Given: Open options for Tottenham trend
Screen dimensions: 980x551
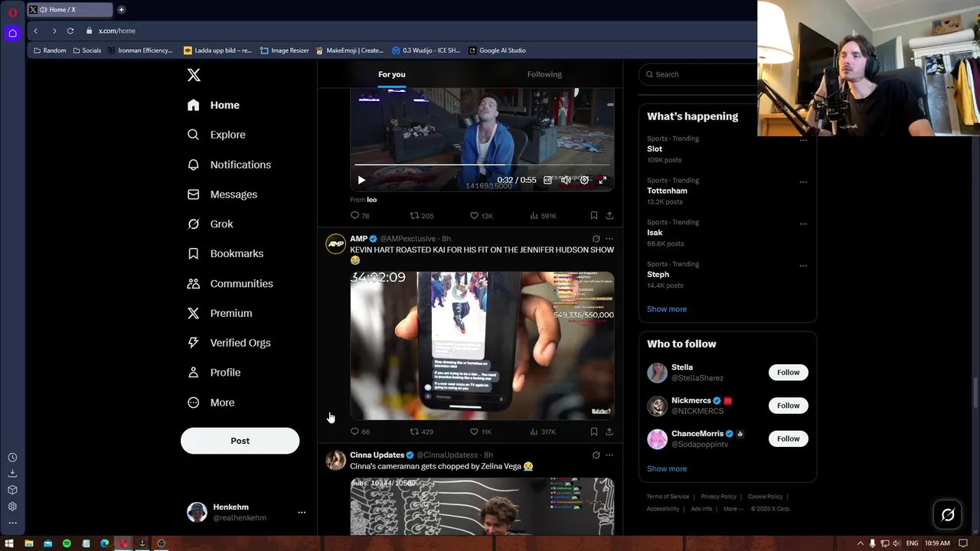Looking at the screenshot, I should point(803,182).
